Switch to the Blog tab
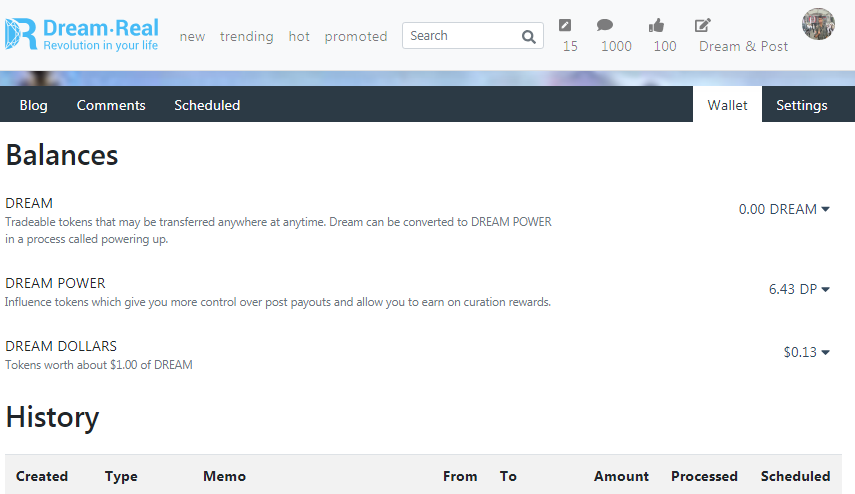The width and height of the screenshot is (855, 494). 34,105
